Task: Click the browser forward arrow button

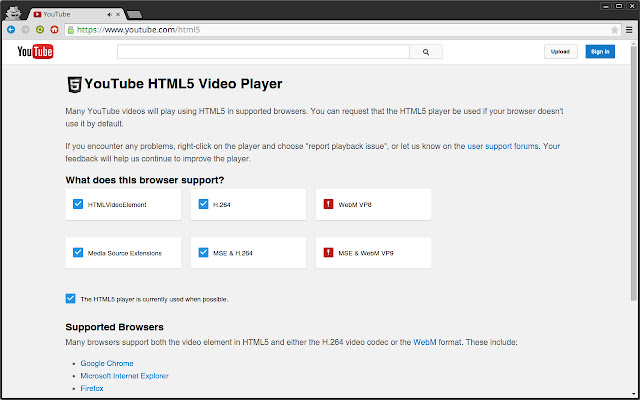Action: tap(25, 29)
